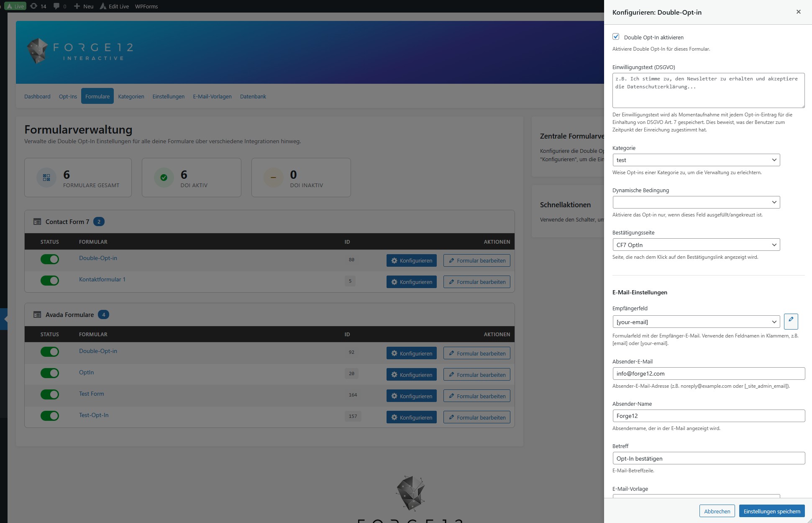Open the Kategorie dropdown showing test
The height and width of the screenshot is (523, 812).
(696, 160)
